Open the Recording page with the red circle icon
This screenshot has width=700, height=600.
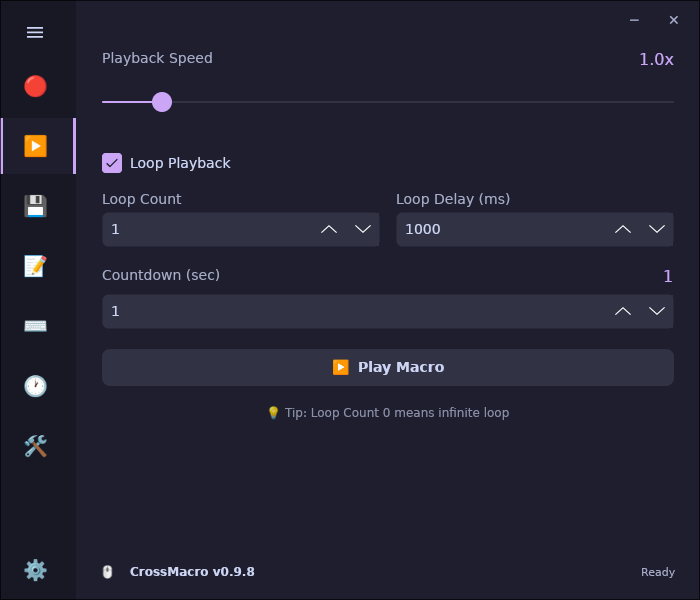coord(35,86)
